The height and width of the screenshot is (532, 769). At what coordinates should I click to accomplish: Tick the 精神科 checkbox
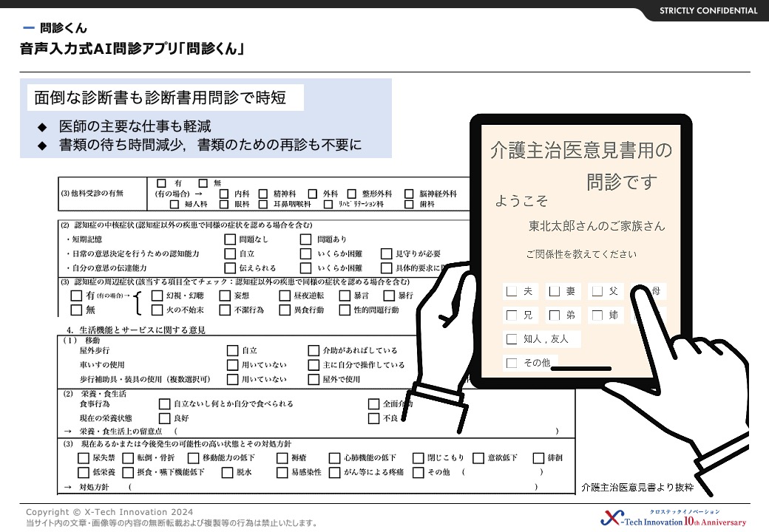coord(263,194)
